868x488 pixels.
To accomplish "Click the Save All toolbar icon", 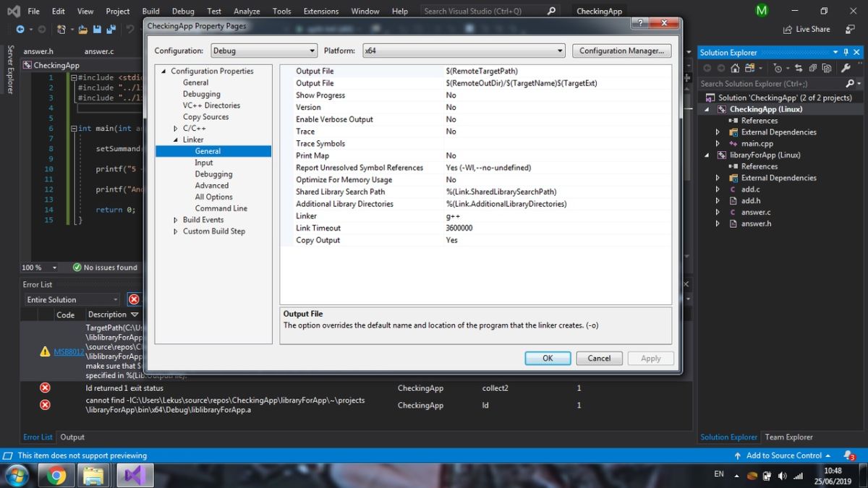I will pyautogui.click(x=111, y=29).
